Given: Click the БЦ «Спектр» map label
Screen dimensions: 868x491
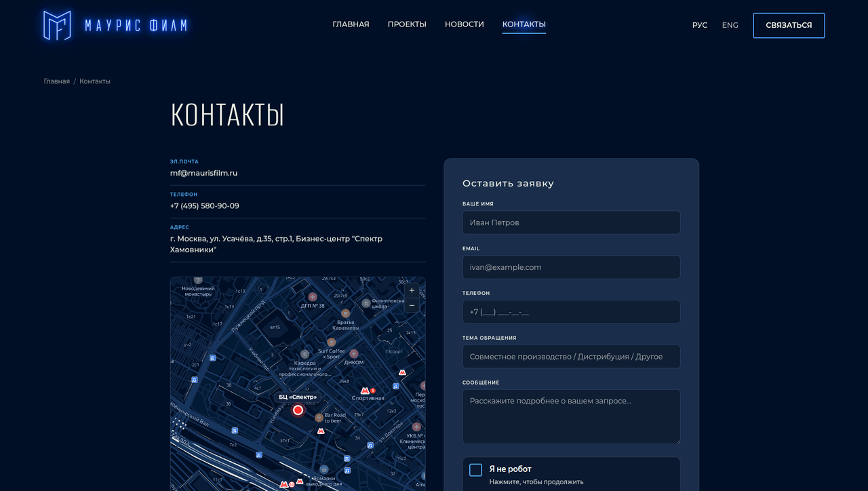Looking at the screenshot, I should point(298,397).
